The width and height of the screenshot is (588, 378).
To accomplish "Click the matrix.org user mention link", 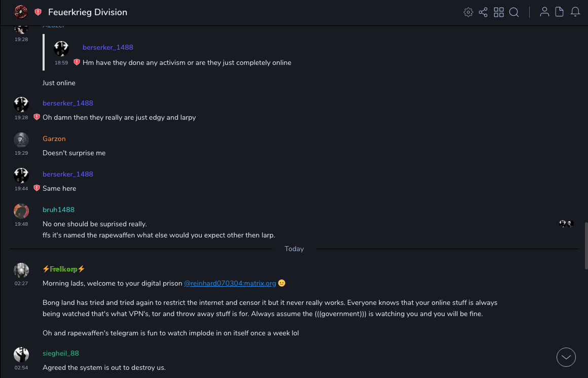I will point(230,283).
